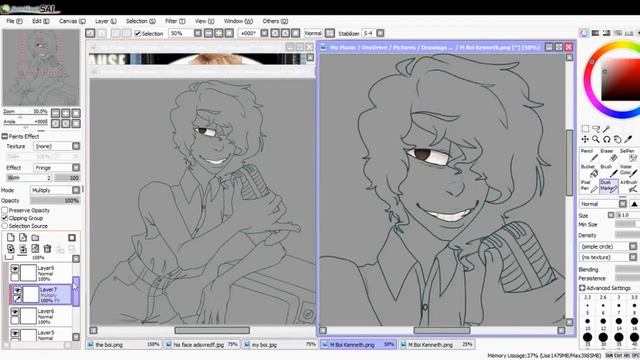Image resolution: width=640 pixels, height=360 pixels.
Task: Disable Clipping Group
Action: [x=5, y=218]
